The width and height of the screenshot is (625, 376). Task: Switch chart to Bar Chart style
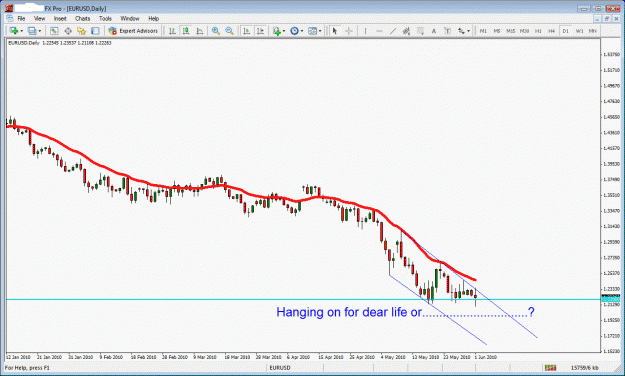click(172, 31)
